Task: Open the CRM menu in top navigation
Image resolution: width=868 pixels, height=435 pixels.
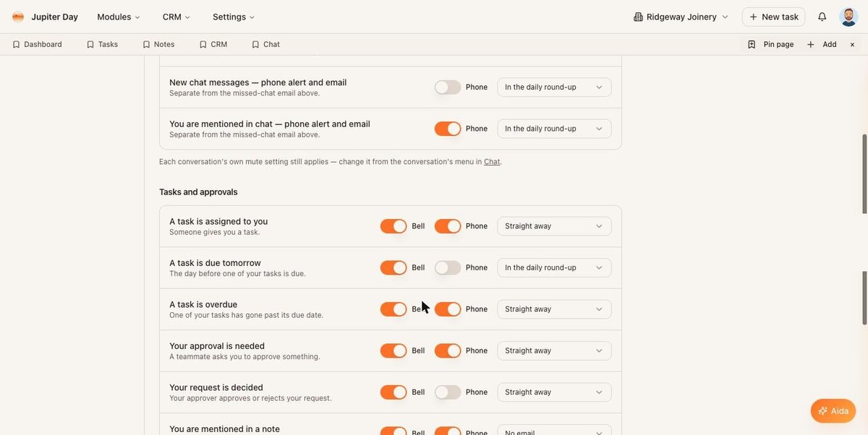Action: tap(176, 17)
